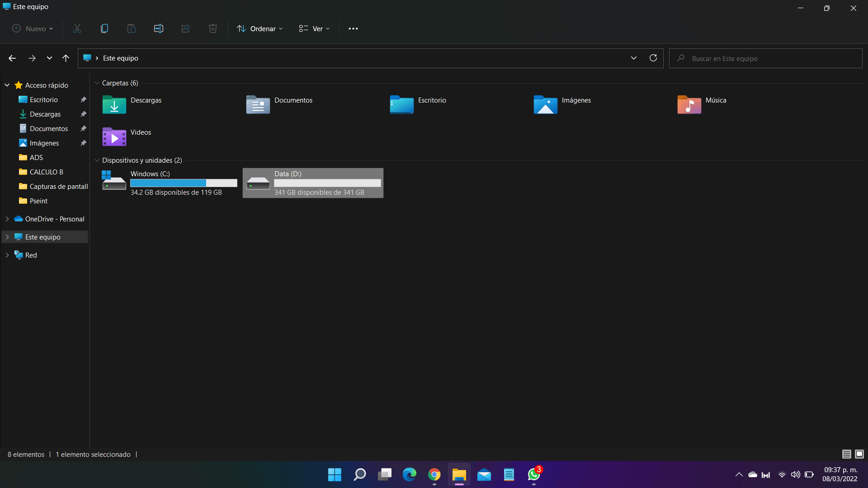The image size is (868, 488).
Task: Click the Buscar en Este equipo field
Action: 766,58
